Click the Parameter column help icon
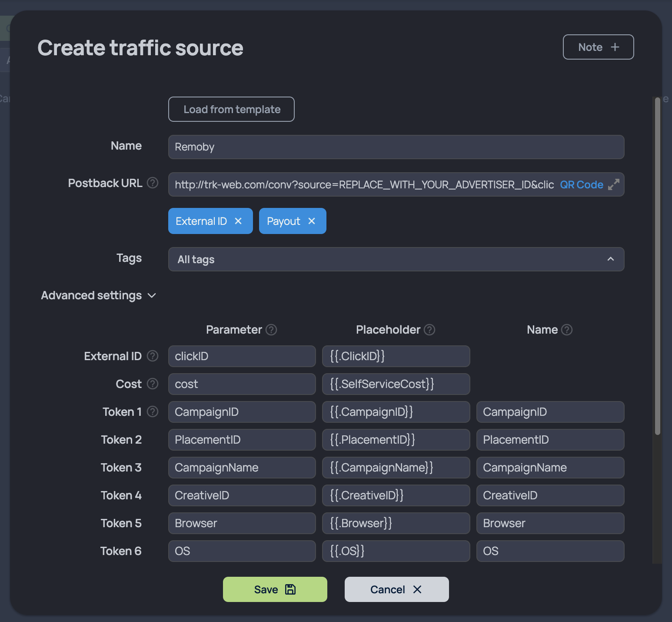The width and height of the screenshot is (672, 622). click(271, 330)
